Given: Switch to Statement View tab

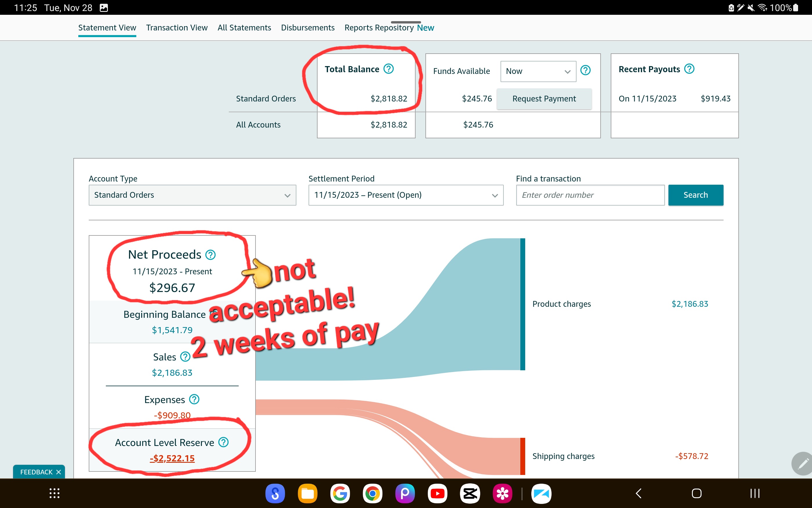Looking at the screenshot, I should (x=107, y=28).
